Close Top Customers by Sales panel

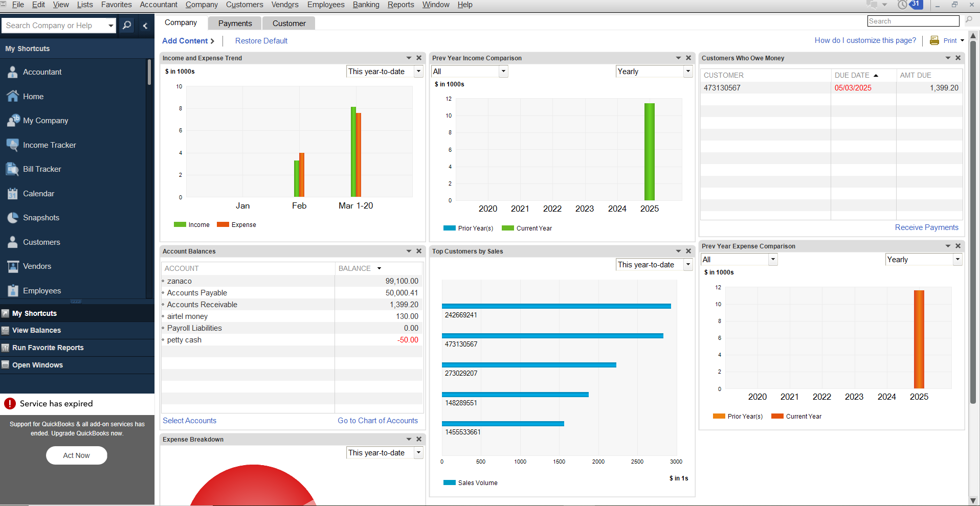(x=688, y=251)
